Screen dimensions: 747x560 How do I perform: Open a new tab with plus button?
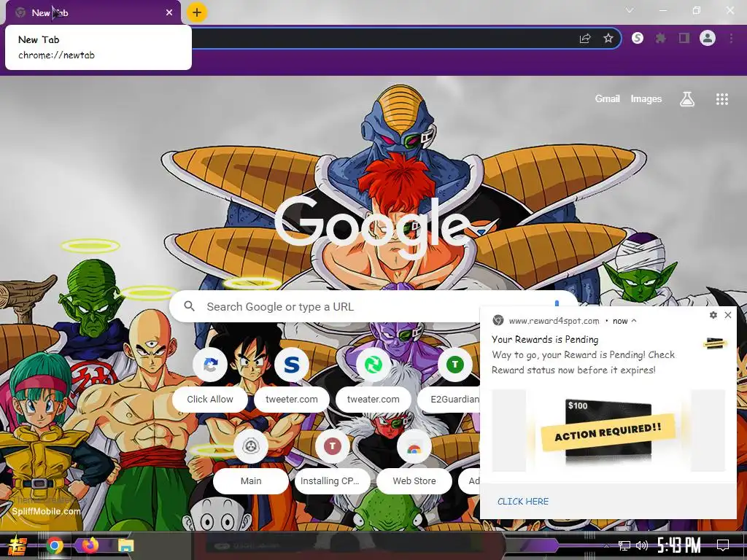click(x=197, y=12)
